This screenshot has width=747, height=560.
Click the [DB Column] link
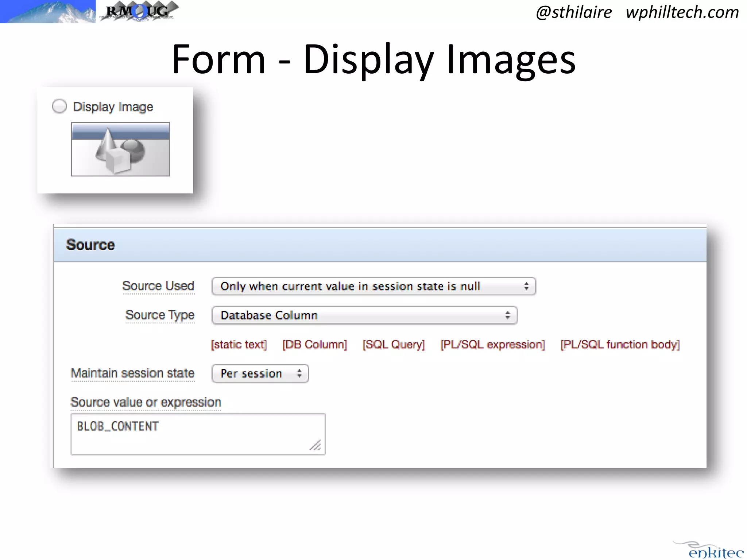click(x=315, y=345)
